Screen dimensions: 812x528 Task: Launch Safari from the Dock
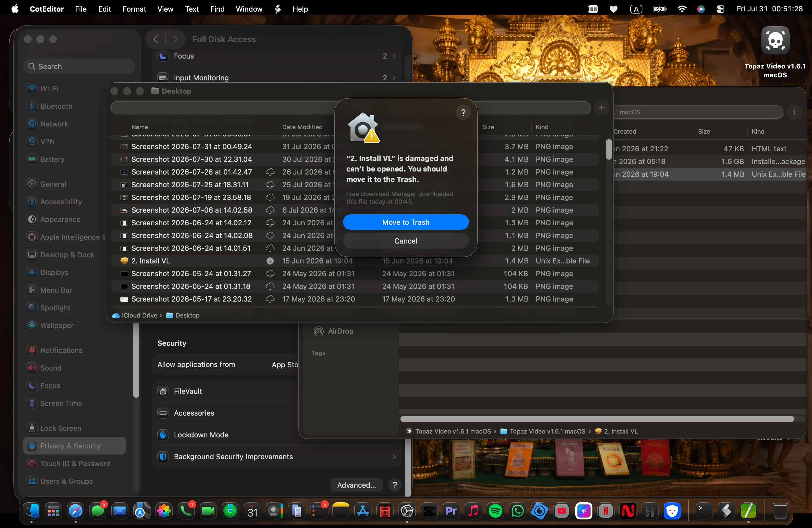coord(75,511)
